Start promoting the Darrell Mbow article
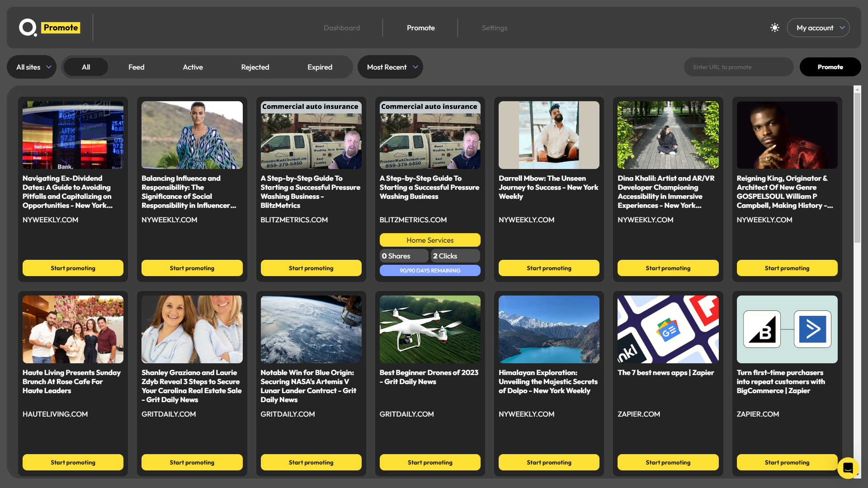The image size is (868, 488). pos(548,268)
